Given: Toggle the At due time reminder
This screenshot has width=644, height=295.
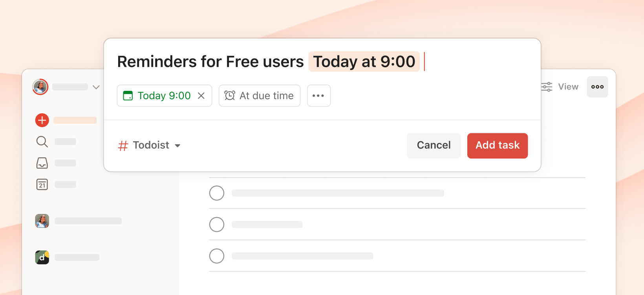Looking at the screenshot, I should click(x=259, y=95).
